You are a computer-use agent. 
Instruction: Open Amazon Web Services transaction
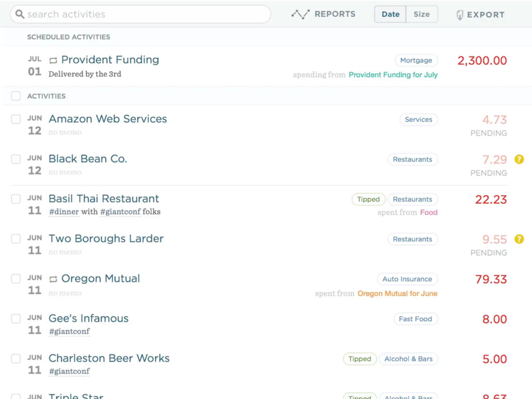point(108,119)
